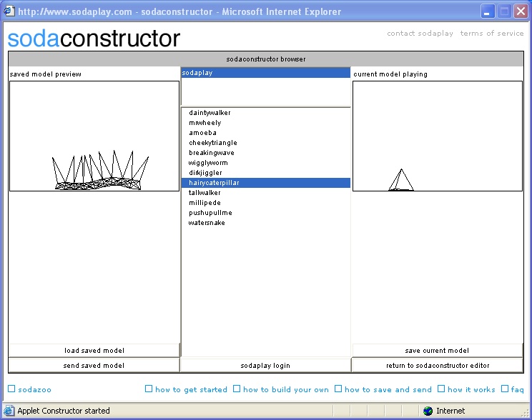Choose wigglyworm in the list

266,163
